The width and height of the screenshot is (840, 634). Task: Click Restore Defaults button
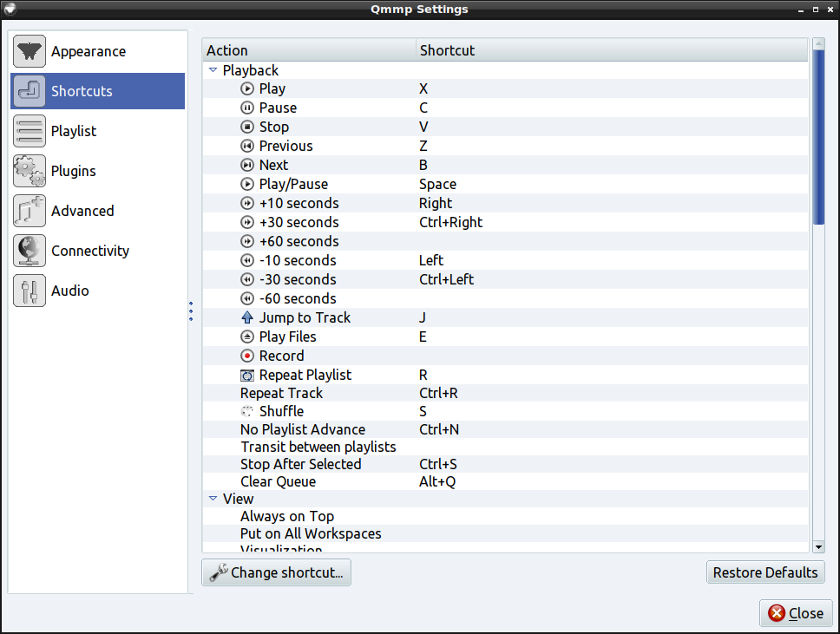[765, 572]
